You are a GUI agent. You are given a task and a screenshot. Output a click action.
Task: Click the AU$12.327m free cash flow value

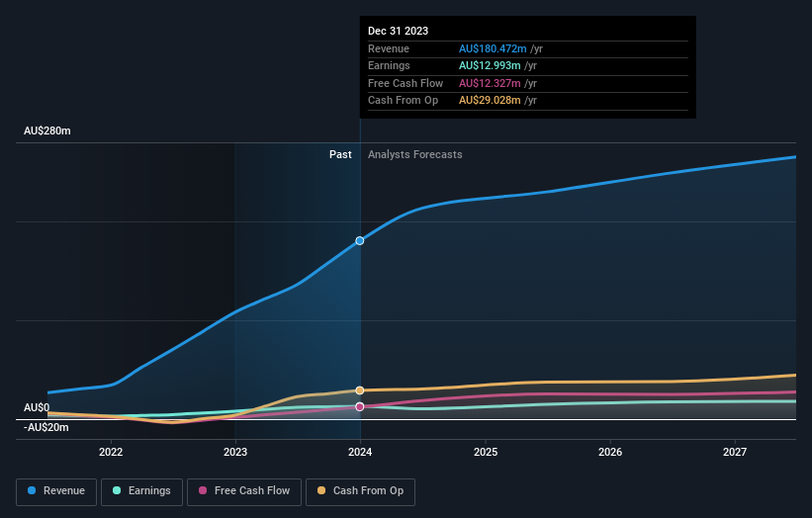(x=490, y=83)
